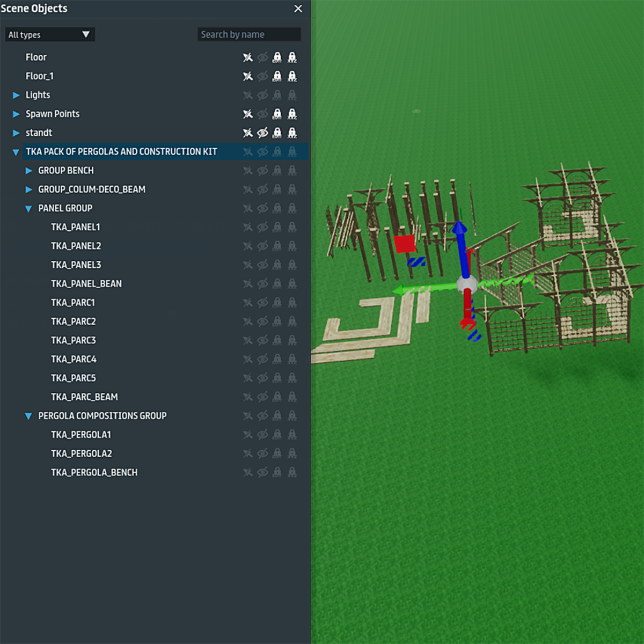644x644 pixels.
Task: Expand the Spawn Points group
Action: click(x=16, y=114)
